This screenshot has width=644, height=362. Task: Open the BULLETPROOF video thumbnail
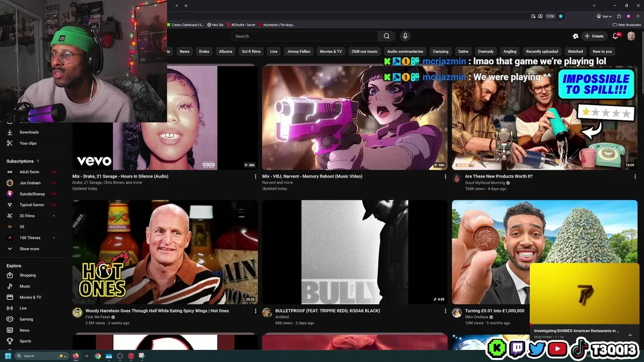point(355,252)
